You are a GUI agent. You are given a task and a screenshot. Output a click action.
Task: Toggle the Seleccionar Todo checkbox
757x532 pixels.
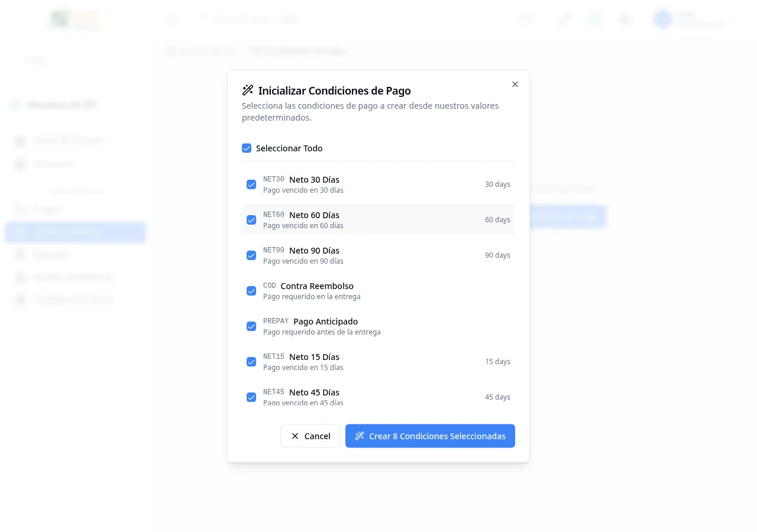click(x=247, y=148)
